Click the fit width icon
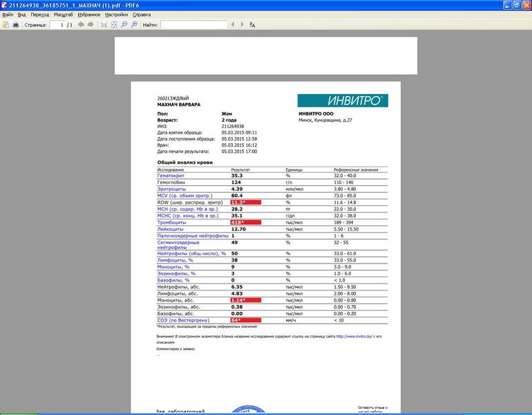The height and width of the screenshot is (415, 532). [104, 25]
